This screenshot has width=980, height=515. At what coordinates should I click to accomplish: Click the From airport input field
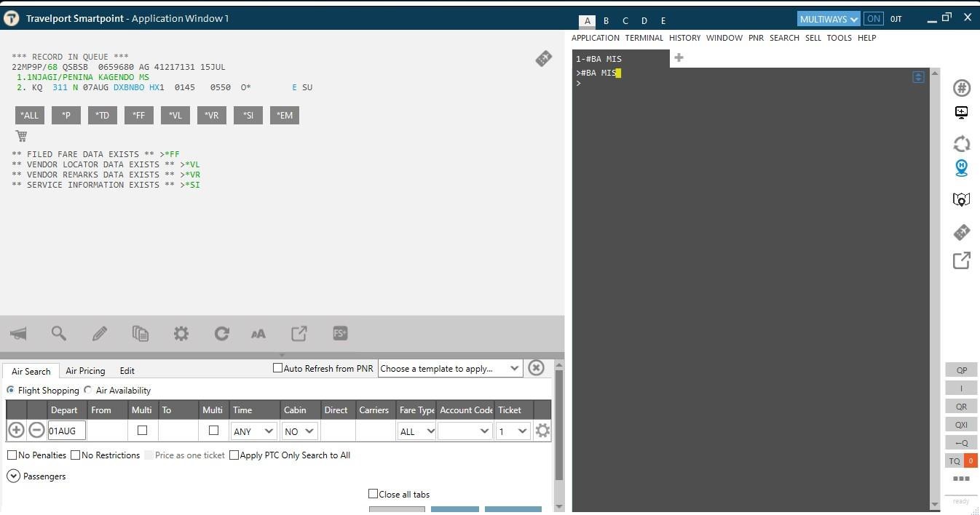tap(108, 431)
